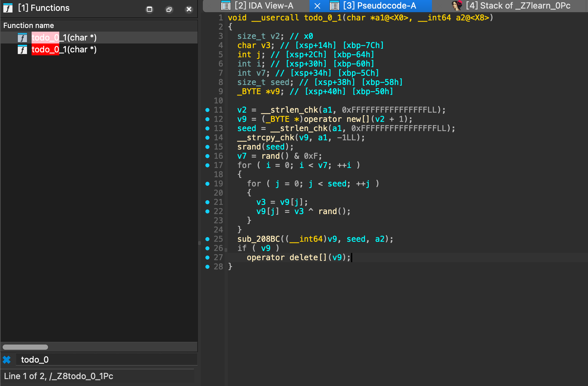The image size is (588, 386).
Task: Toggle the breakpoint dot on line 22
Action: tap(207, 211)
